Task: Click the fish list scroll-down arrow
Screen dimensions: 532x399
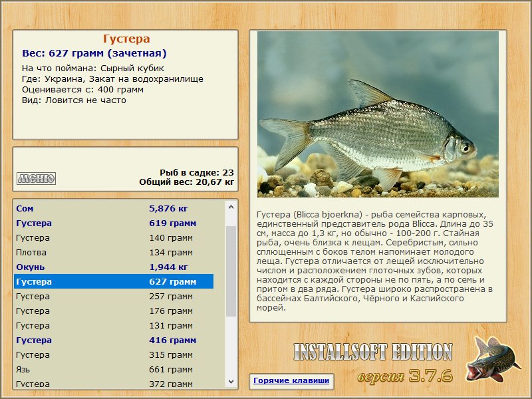Action: [x=231, y=381]
